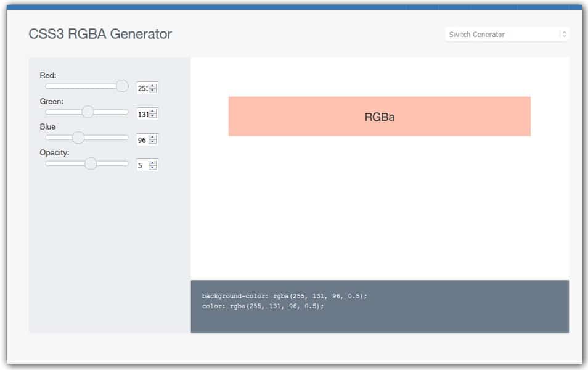Select the Opacity value input field

click(x=140, y=165)
